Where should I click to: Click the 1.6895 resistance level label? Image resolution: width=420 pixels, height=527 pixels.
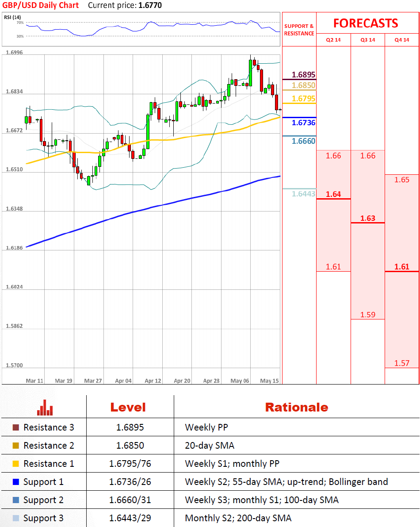(303, 75)
